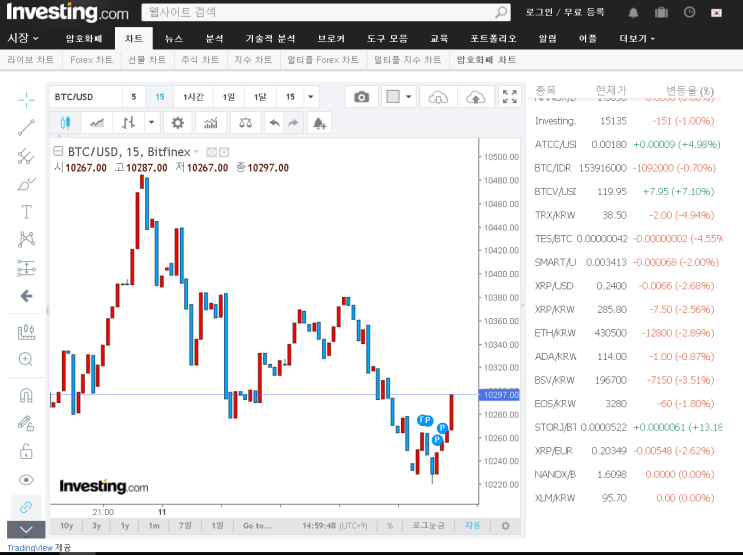Open bottom bar chart settings gear
This screenshot has width=743, height=555.
click(506, 526)
